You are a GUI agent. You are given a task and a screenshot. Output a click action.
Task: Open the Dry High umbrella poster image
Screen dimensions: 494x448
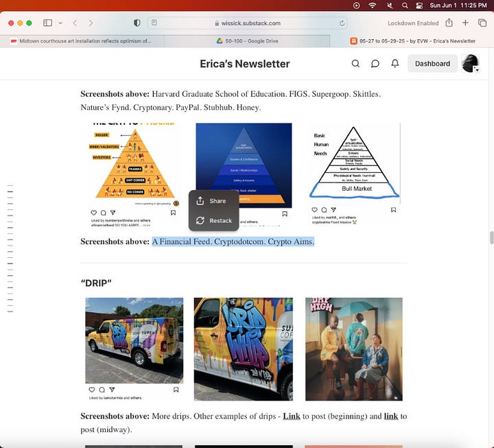pyautogui.click(x=354, y=349)
